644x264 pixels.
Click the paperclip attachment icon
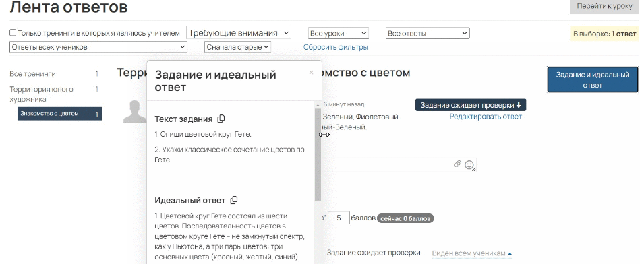[457, 164]
